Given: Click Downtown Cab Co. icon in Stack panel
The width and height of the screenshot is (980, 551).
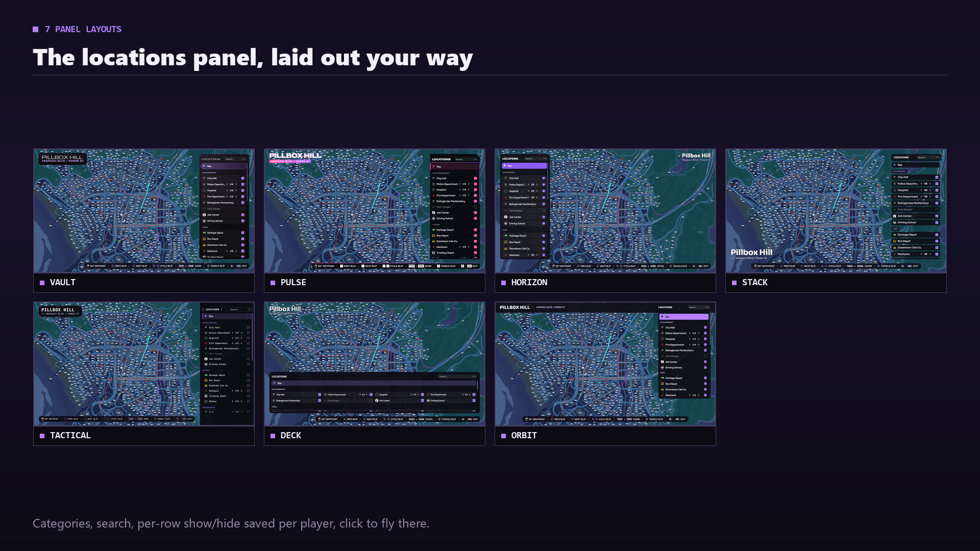Looking at the screenshot, I should coord(895,247).
